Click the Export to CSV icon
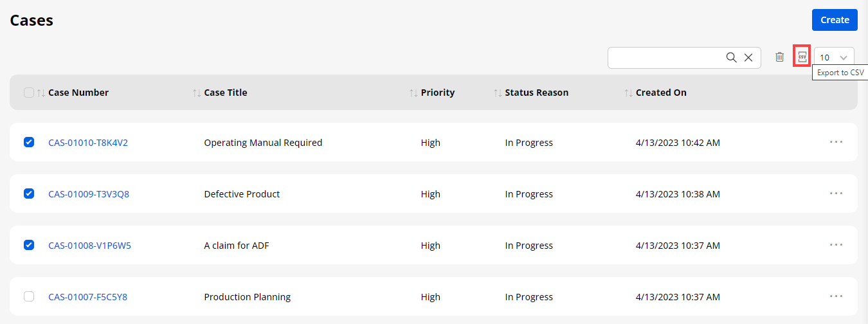The width and height of the screenshot is (868, 324). coord(802,57)
